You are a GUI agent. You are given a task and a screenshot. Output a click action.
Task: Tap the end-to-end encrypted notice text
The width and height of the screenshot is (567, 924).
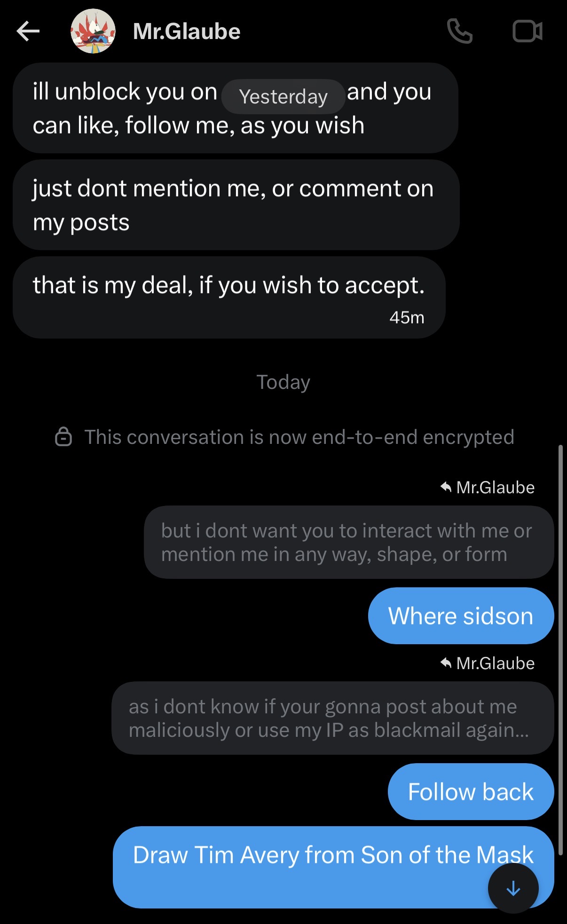tap(299, 437)
